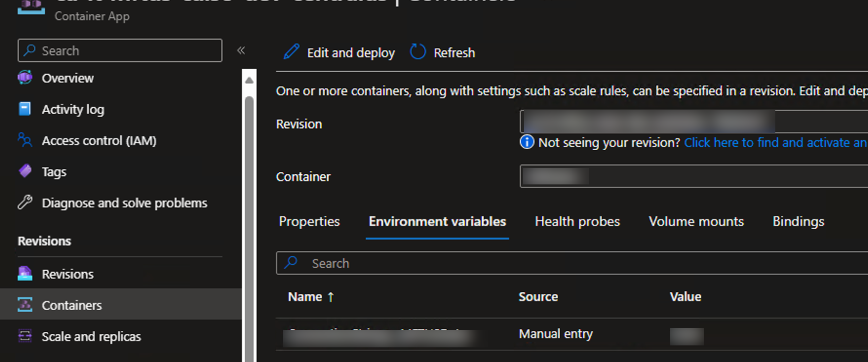Click the Activity log icon
This screenshot has width=868, height=362.
tap(25, 109)
